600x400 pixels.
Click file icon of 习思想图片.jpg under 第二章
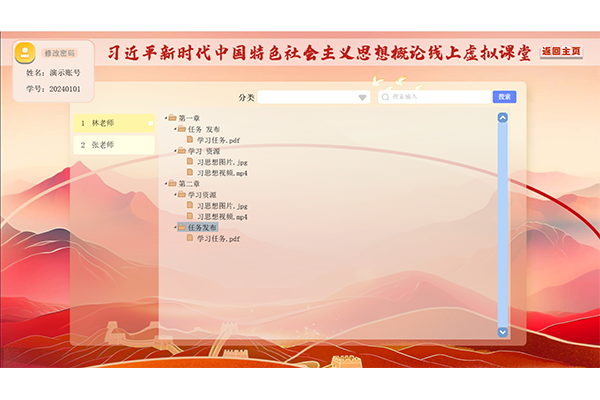(190, 206)
